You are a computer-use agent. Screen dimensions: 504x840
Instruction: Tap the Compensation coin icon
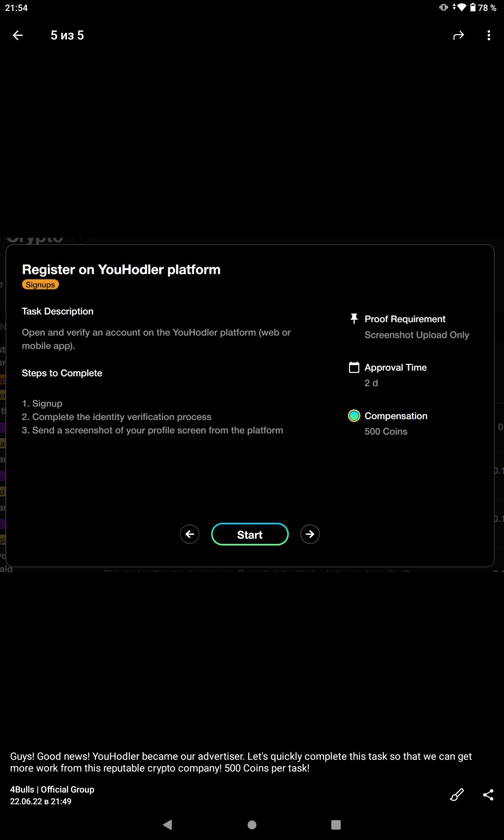[x=354, y=416]
